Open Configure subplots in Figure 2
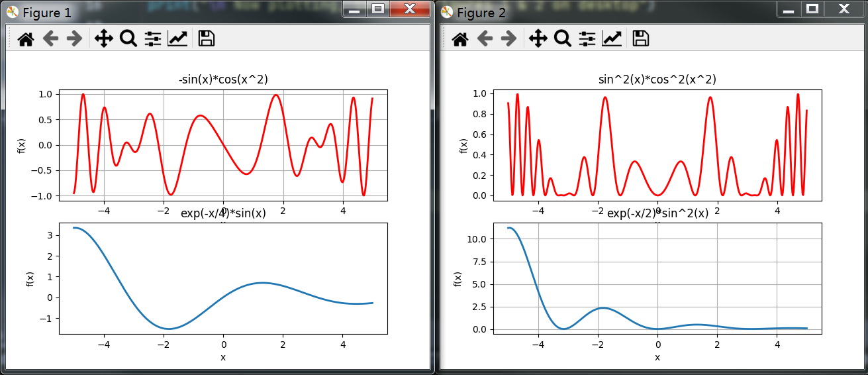This screenshot has width=868, height=375. 587,39
